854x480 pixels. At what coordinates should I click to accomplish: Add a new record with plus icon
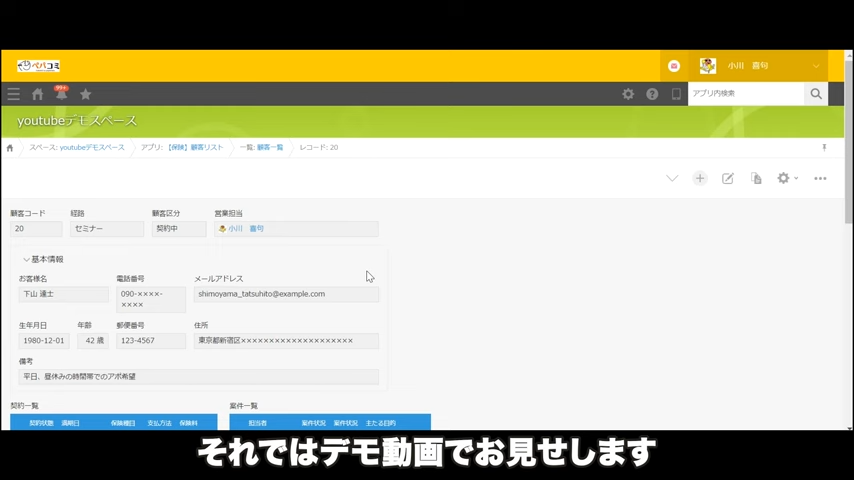click(x=700, y=178)
